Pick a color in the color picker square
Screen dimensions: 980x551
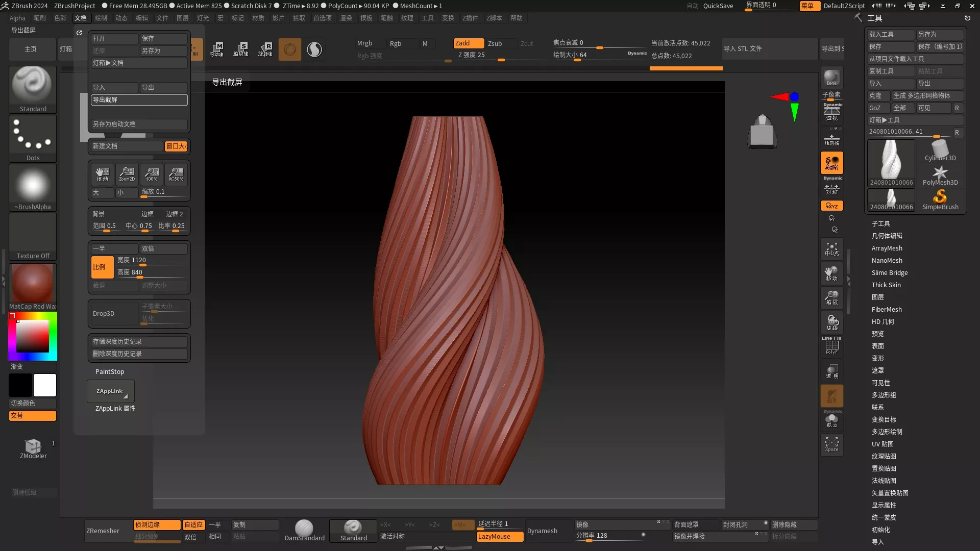(33, 336)
